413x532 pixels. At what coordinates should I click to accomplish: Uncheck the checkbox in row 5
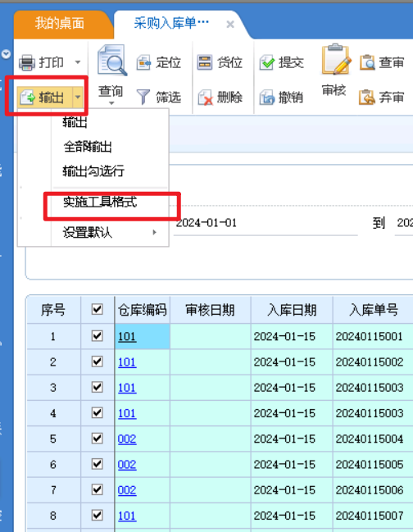[98, 439]
